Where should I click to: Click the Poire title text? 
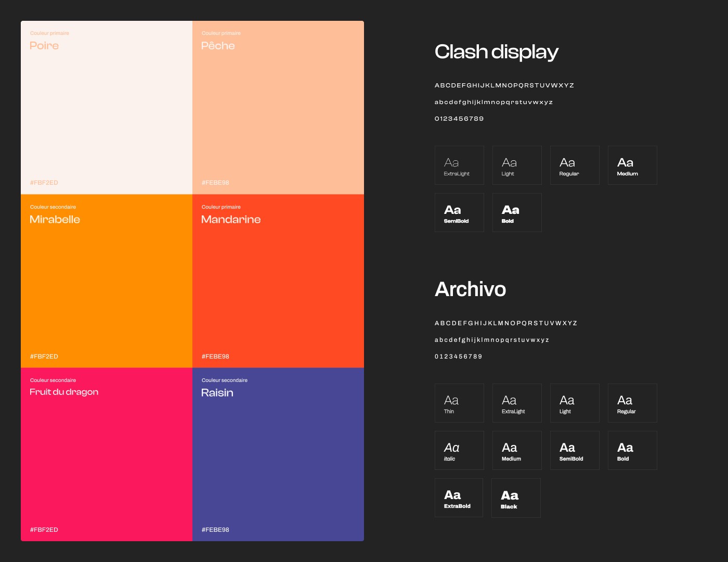coord(44,46)
